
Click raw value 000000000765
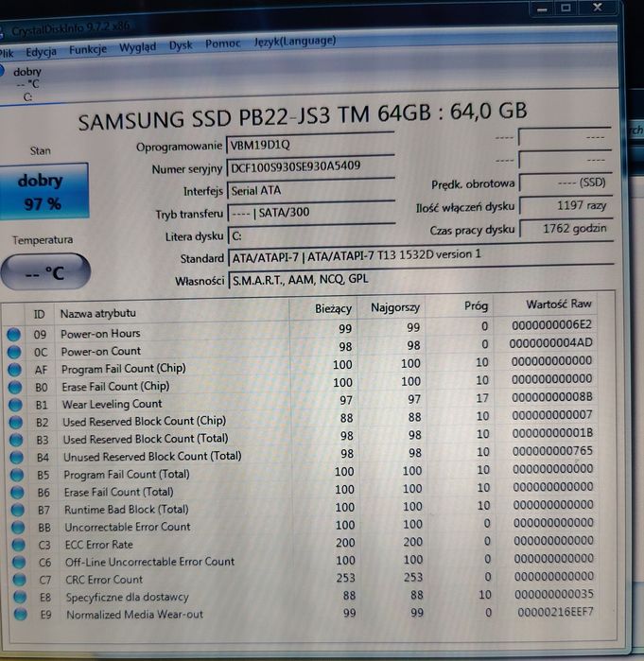[x=552, y=451]
